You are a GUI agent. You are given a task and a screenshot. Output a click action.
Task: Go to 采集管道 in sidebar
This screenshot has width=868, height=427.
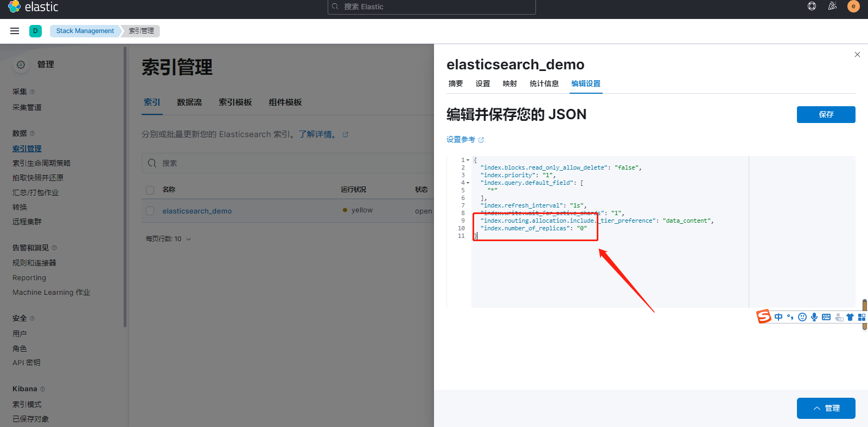(x=27, y=107)
